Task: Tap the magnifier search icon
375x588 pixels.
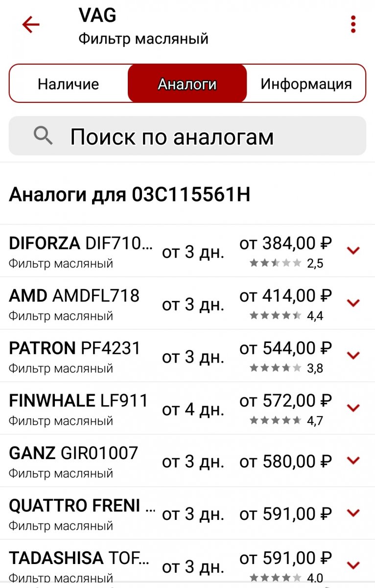Action: pos(43,135)
